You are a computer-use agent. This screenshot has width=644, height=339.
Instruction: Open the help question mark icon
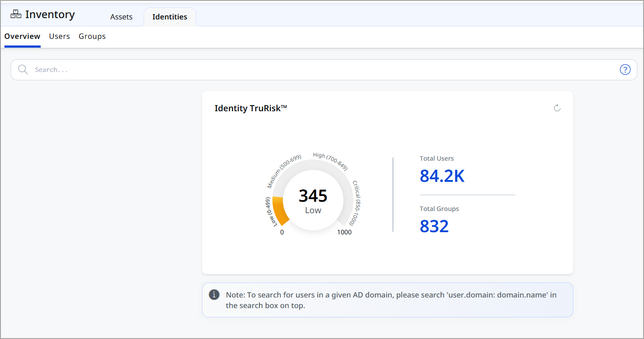click(625, 70)
